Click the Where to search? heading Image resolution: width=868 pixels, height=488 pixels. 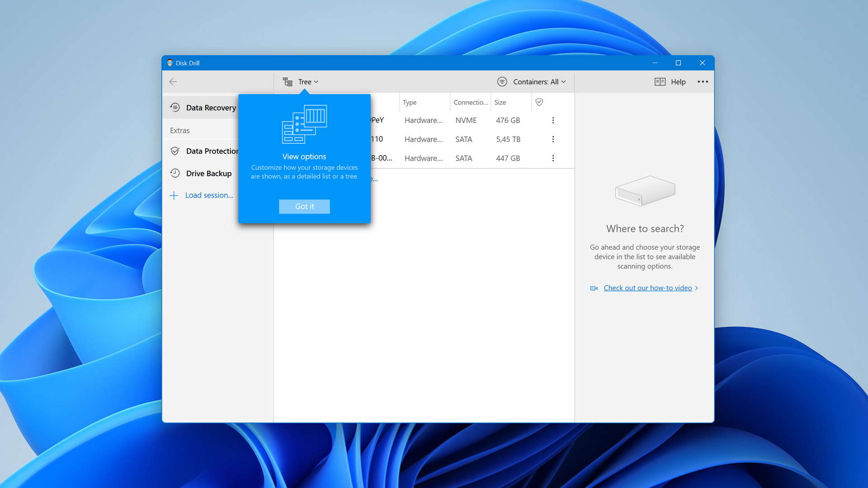(645, 229)
